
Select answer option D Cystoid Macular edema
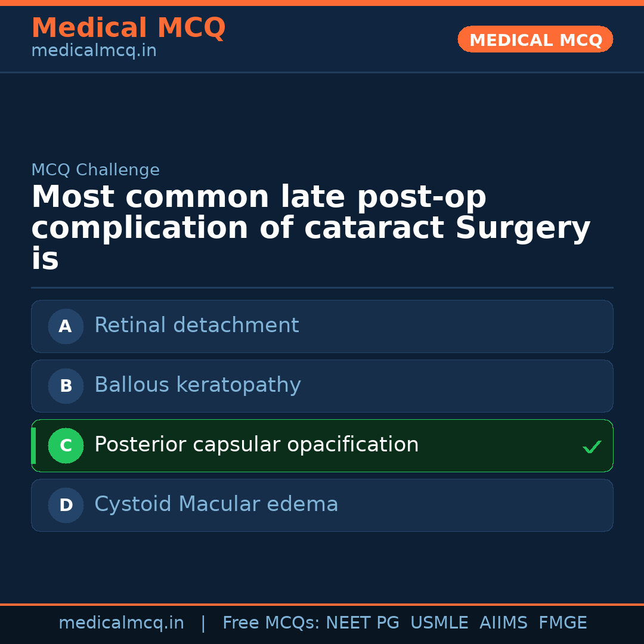[x=322, y=505]
